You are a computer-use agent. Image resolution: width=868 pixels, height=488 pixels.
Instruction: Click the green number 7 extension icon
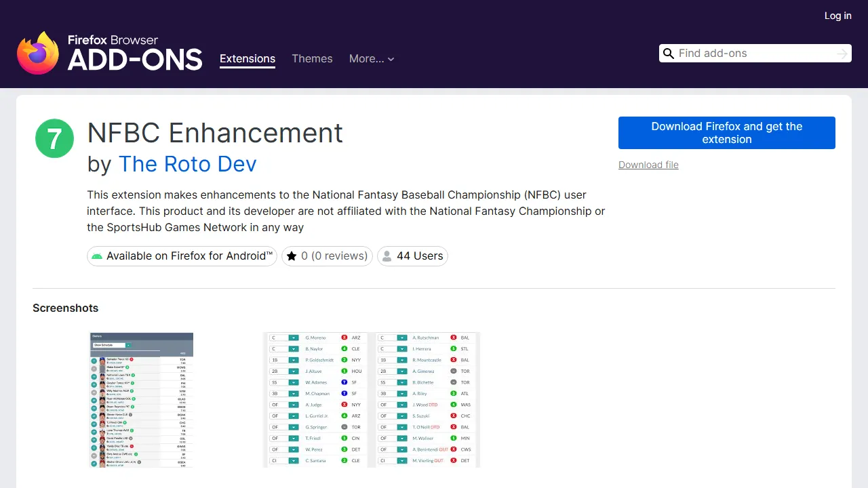(54, 138)
